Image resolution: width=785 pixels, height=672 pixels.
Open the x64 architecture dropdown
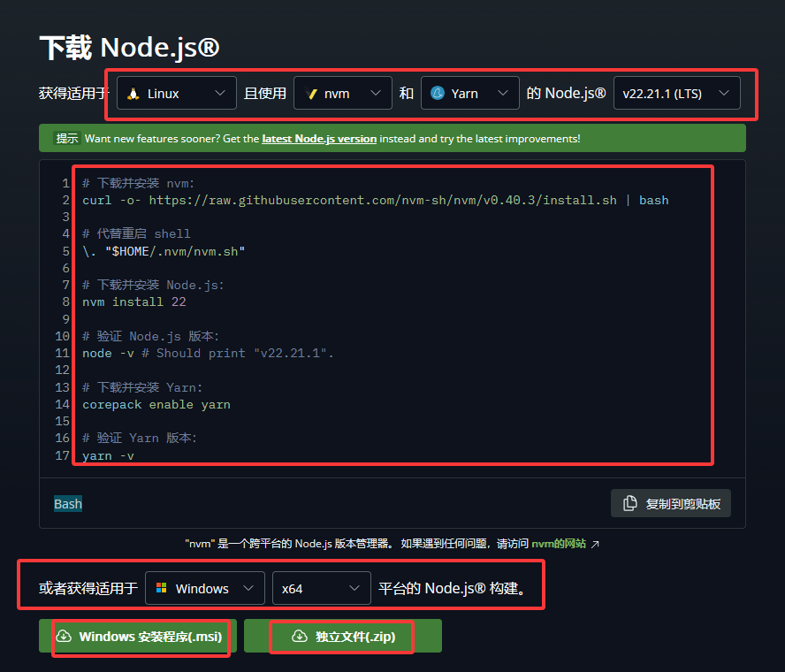pyautogui.click(x=321, y=588)
